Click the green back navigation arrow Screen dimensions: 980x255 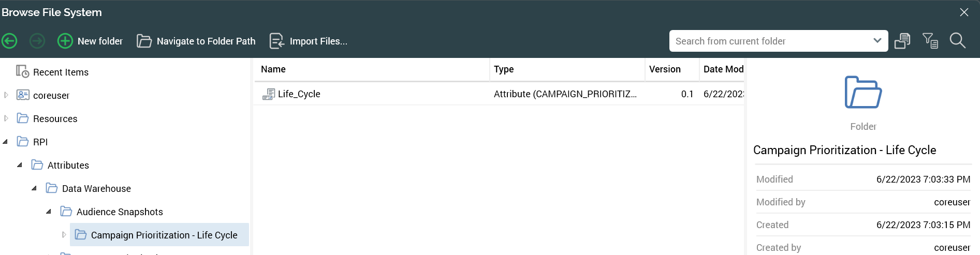[x=9, y=41]
